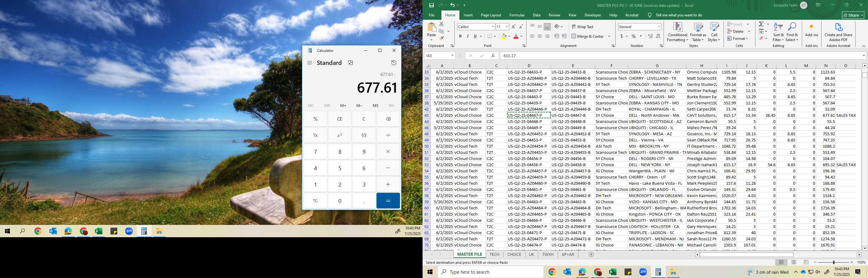The height and width of the screenshot is (278, 868).
Task: Click the Add-ins icon in ribbon
Action: tap(811, 30)
